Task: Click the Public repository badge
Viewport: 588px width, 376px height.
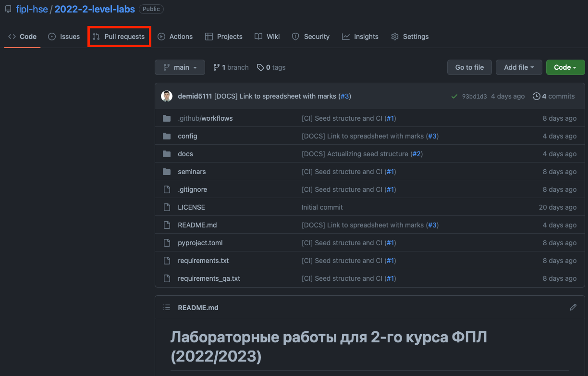Action: (x=151, y=9)
